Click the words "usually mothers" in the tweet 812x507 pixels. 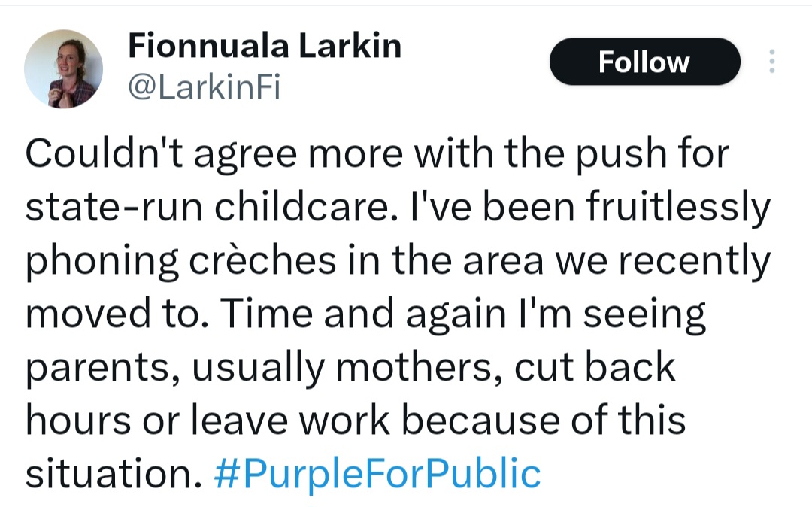[342, 367]
